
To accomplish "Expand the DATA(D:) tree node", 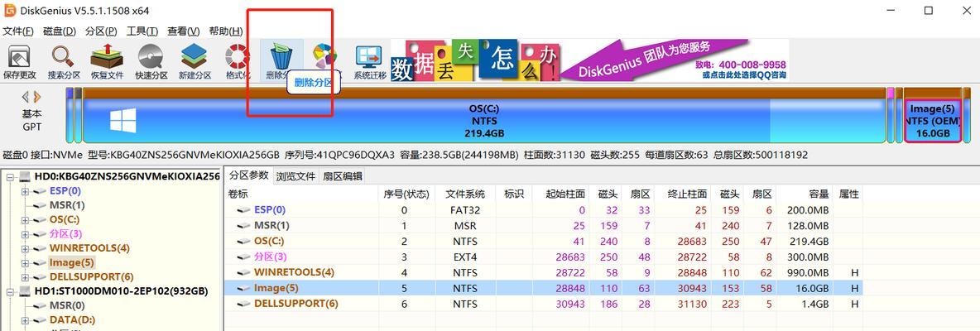I will (x=25, y=319).
